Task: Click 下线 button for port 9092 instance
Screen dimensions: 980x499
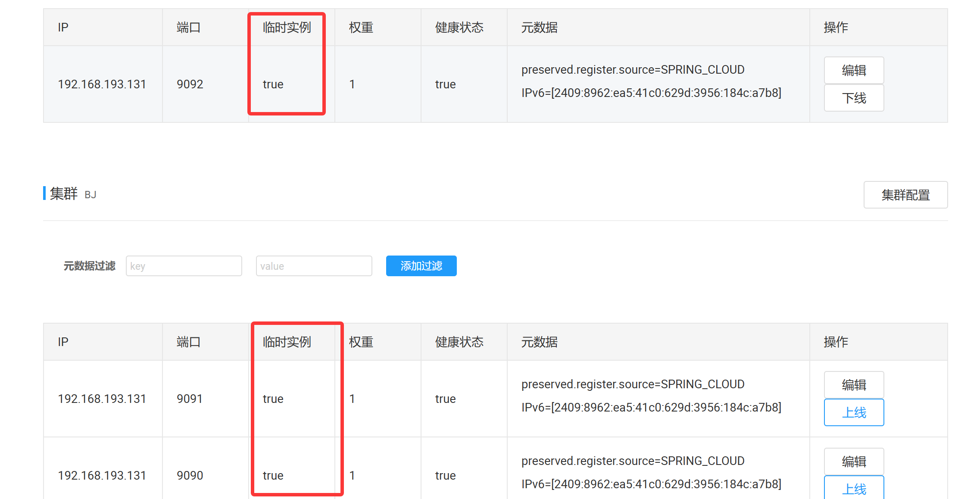Action: pos(854,98)
